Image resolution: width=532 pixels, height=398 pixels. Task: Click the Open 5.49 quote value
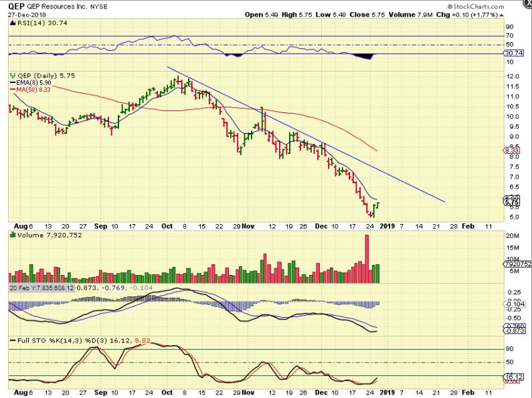[261, 15]
